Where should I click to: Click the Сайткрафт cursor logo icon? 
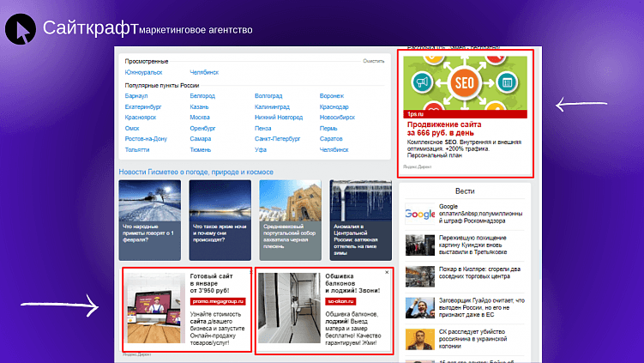[20, 29]
